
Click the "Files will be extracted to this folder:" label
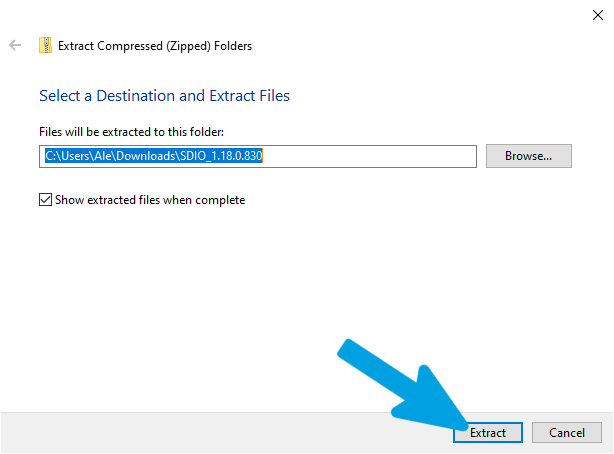point(131,132)
